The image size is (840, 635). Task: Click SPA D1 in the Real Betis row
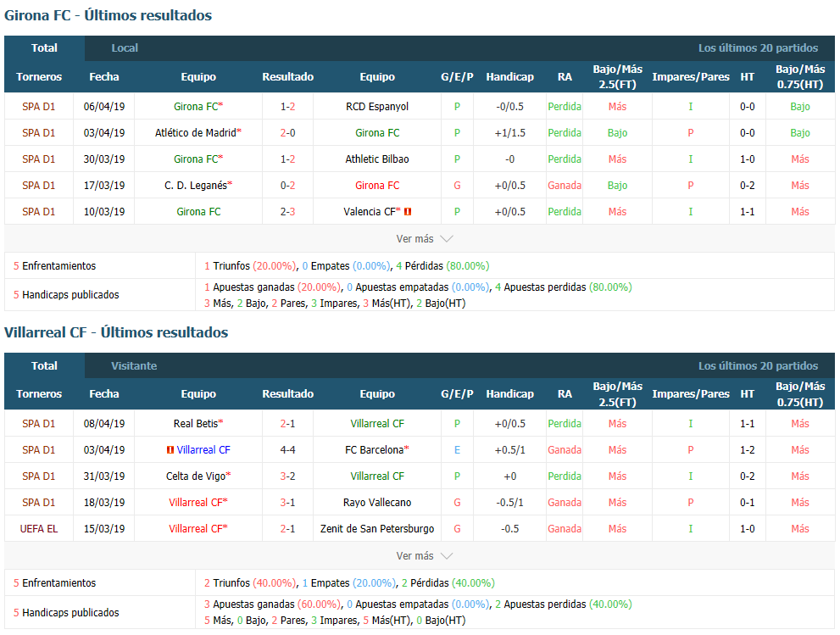(39, 423)
